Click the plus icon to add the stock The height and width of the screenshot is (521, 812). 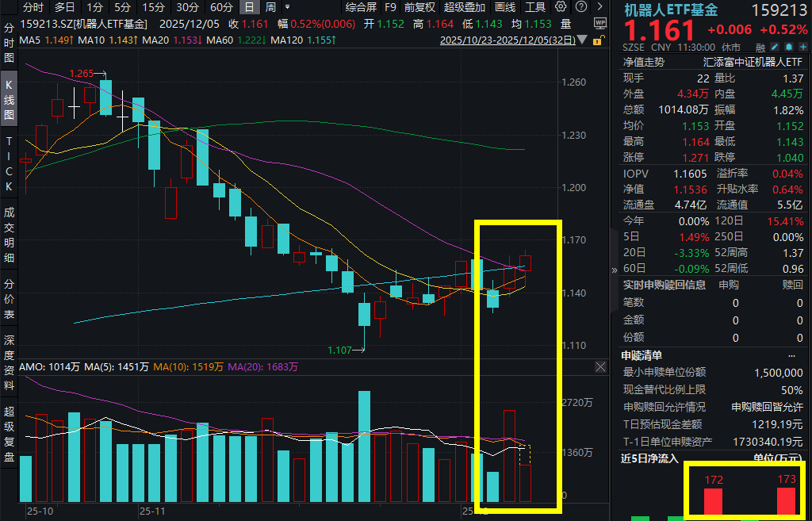(803, 47)
